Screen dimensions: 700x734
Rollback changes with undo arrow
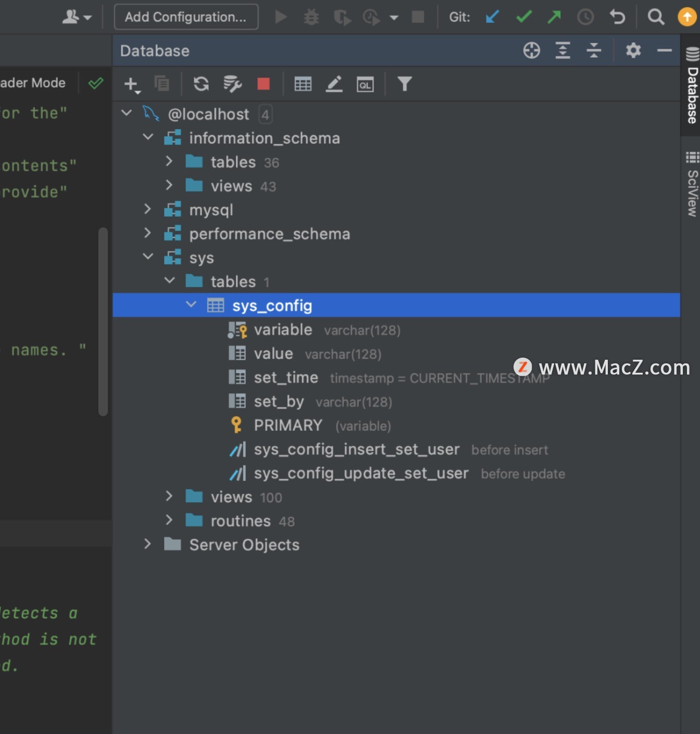point(618,17)
